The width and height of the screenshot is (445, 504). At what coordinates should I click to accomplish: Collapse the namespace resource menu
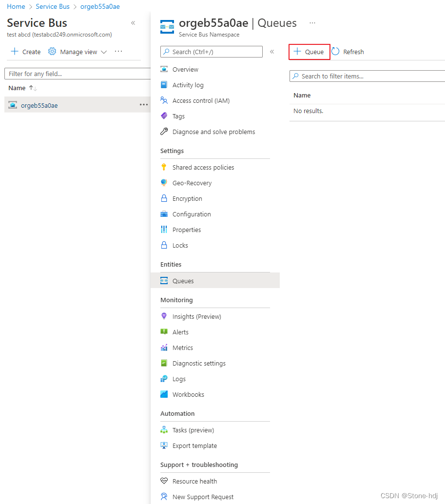tap(272, 52)
